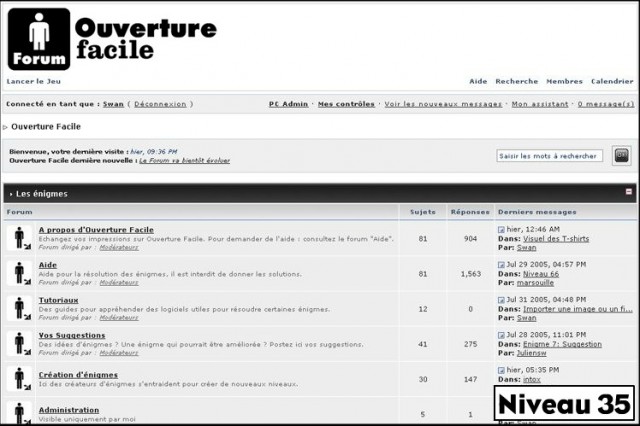Open Mon assistant
The image size is (640, 426).
coord(540,104)
